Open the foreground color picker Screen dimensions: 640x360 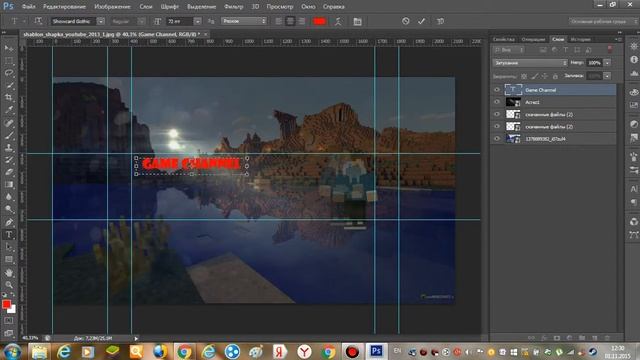point(6,304)
